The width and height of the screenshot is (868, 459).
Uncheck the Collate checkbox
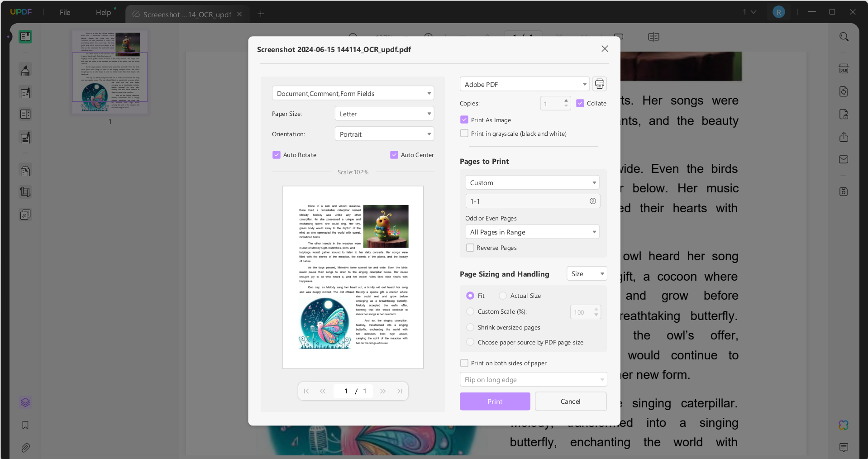(x=580, y=103)
